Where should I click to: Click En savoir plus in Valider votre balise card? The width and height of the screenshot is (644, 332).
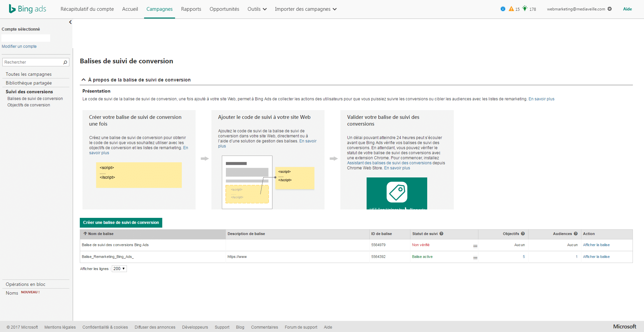click(397, 168)
